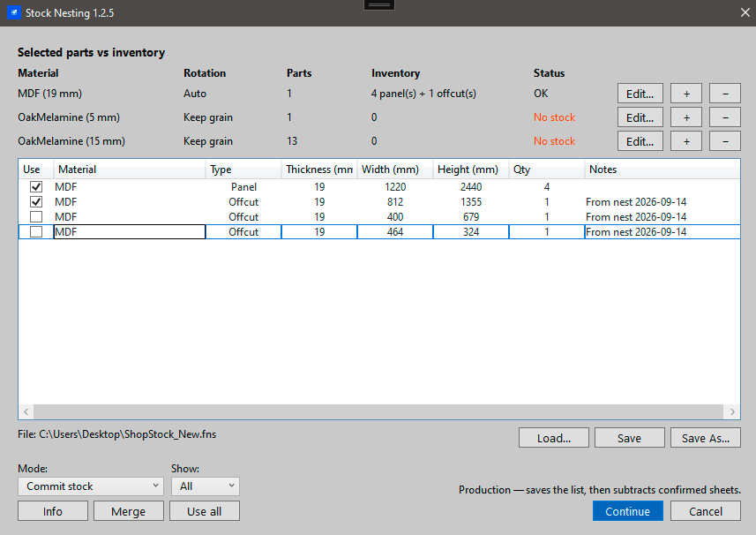Click the Load... button
This screenshot has width=756, height=535.
[x=553, y=438]
